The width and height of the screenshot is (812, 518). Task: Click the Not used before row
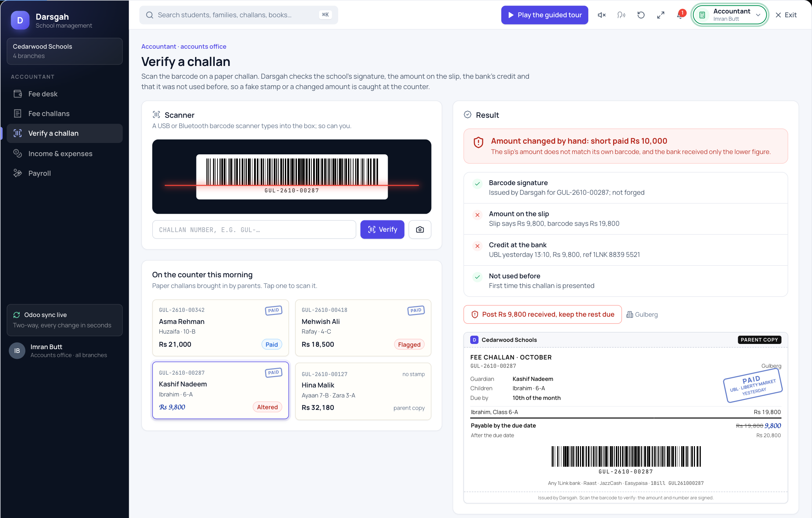tap(626, 281)
